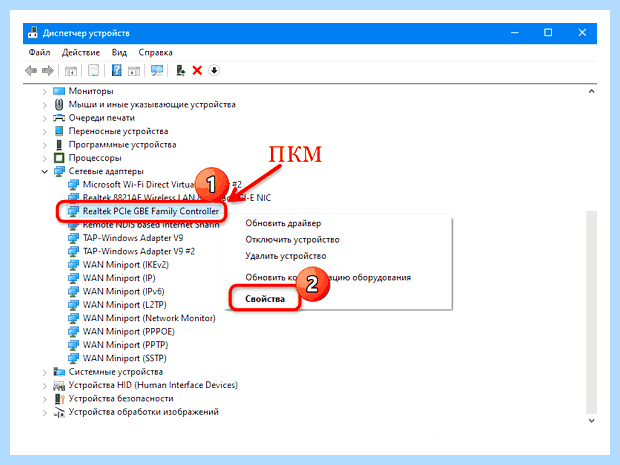
Task: Open Свойства from the context menu
Action: coord(265,299)
